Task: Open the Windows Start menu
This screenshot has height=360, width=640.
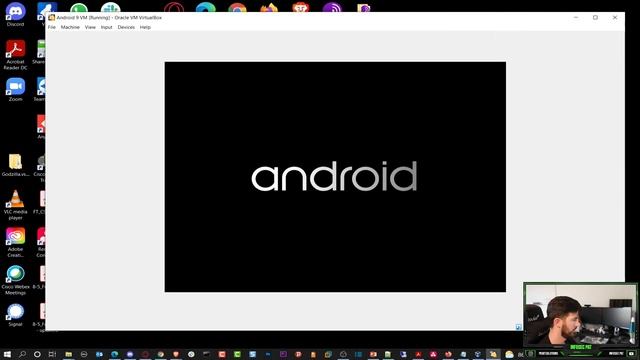Action: point(7,354)
